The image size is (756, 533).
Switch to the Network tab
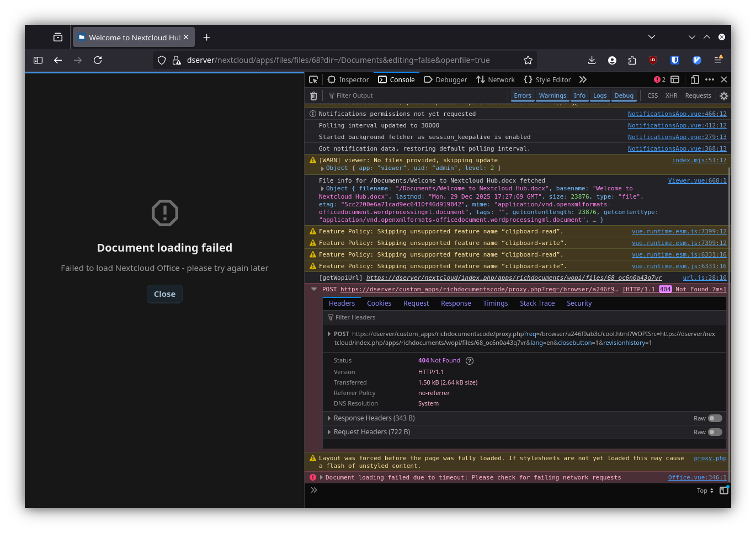(x=496, y=79)
